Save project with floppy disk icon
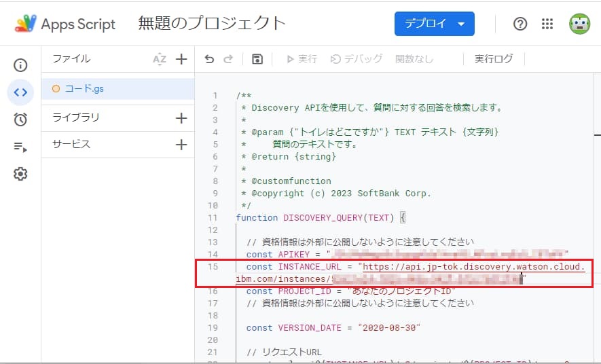This screenshot has height=364, width=601. (257, 59)
